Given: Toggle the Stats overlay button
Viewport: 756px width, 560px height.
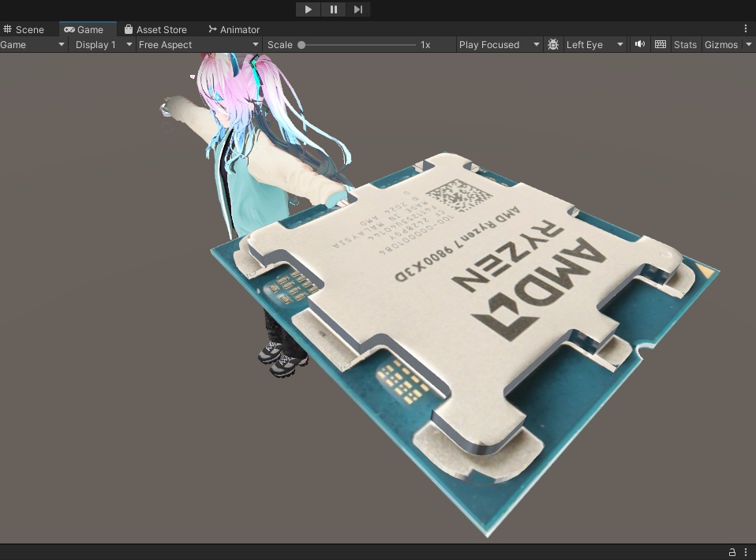Looking at the screenshot, I should tap(685, 45).
